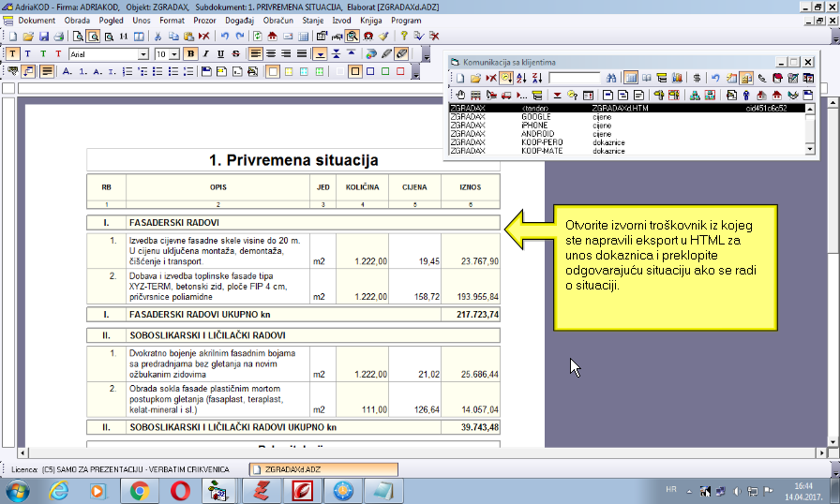Viewport: 840px width, 504px height.
Task: Click the hand icon in Komunikacija toolbar
Action: [x=460, y=96]
